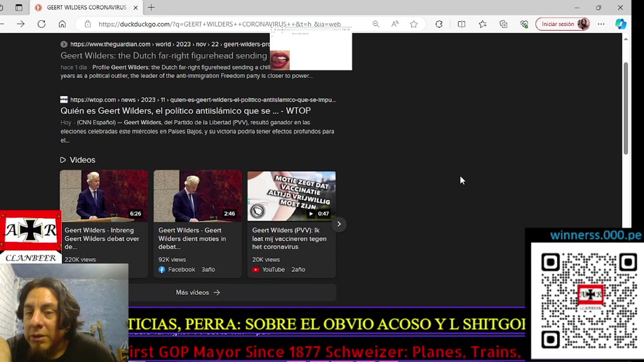The height and width of the screenshot is (362, 644).
Task: Reload the current page
Action: click(x=41, y=24)
